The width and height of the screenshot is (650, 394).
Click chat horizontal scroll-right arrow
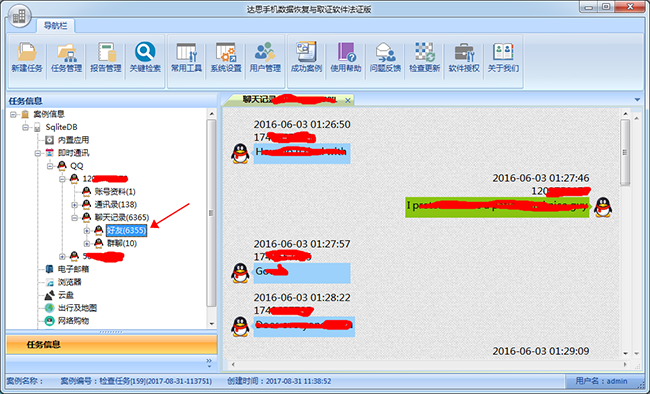625,365
